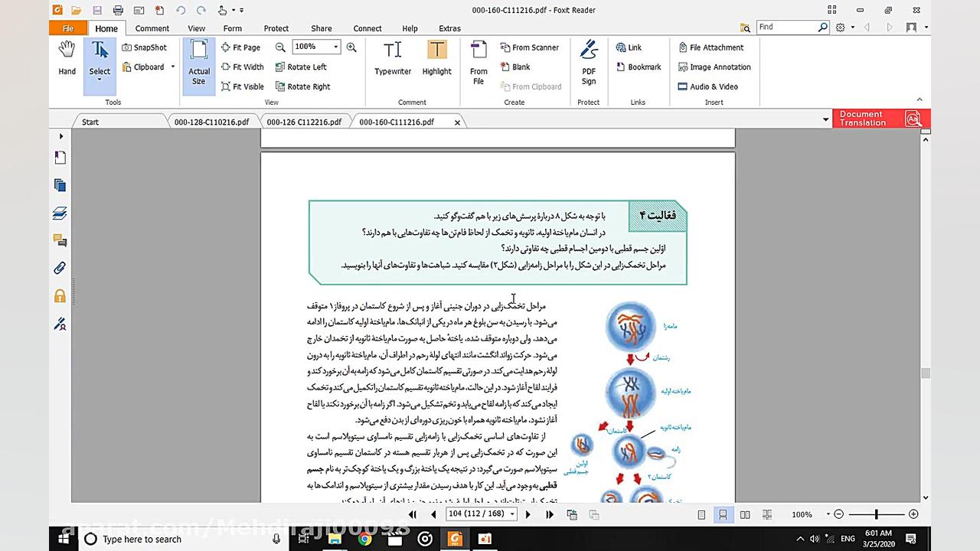Choose Fit Width view
The height and width of the screenshot is (551, 980).
click(x=242, y=67)
